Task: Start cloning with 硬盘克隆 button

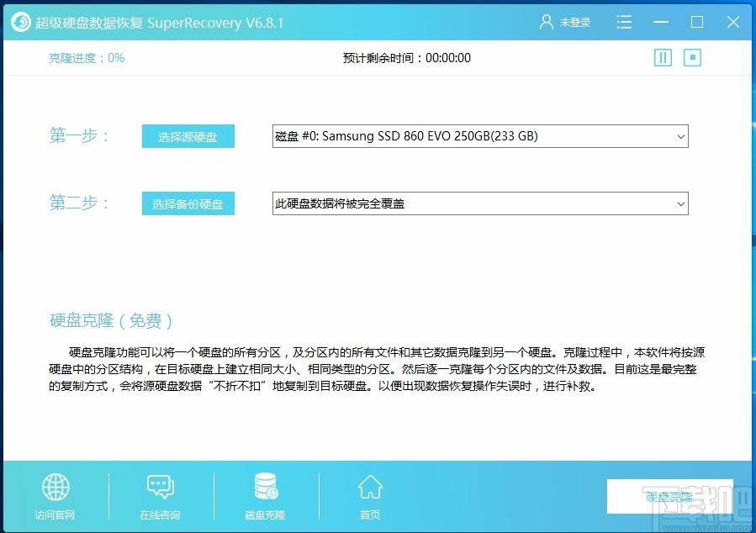Action: [669, 496]
